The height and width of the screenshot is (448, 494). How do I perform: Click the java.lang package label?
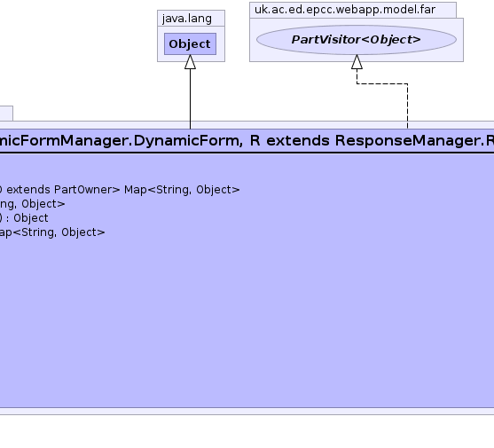click(x=187, y=19)
